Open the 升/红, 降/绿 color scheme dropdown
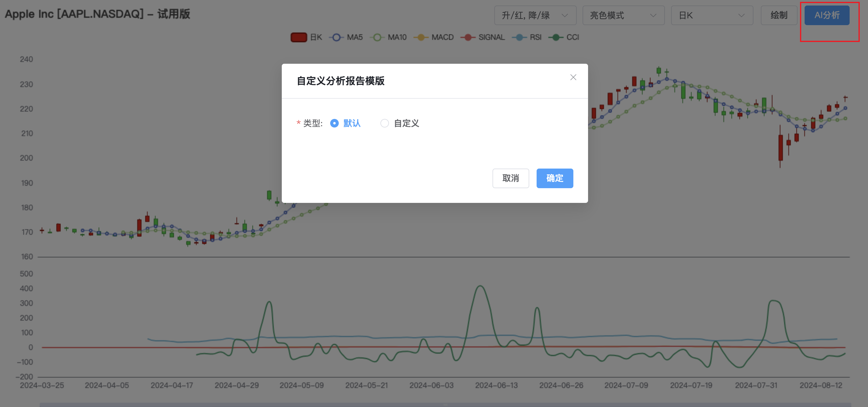The width and height of the screenshot is (868, 407). (x=535, y=16)
